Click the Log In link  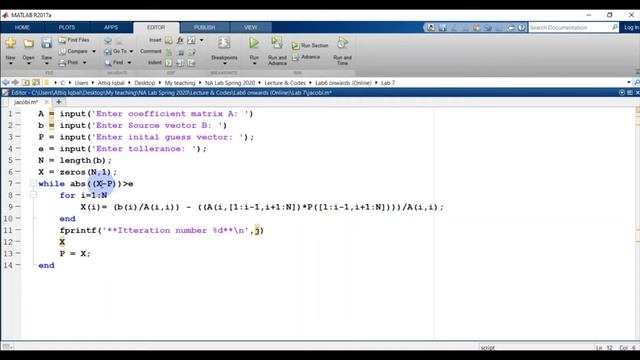pyautogui.click(x=631, y=27)
